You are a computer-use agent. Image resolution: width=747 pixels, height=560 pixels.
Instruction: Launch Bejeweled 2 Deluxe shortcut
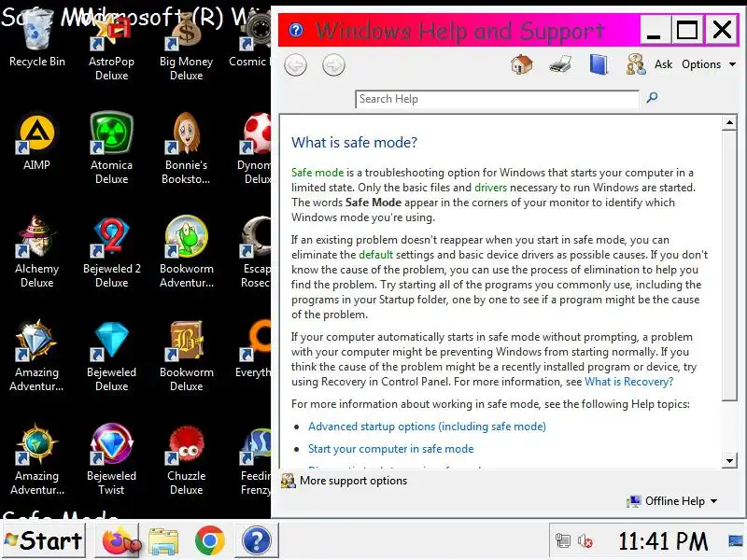click(x=111, y=252)
